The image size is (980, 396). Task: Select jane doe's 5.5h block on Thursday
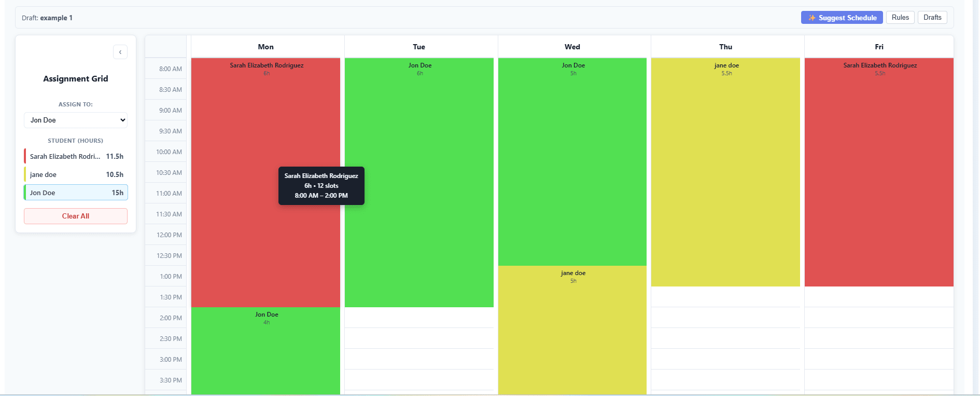coord(726,172)
